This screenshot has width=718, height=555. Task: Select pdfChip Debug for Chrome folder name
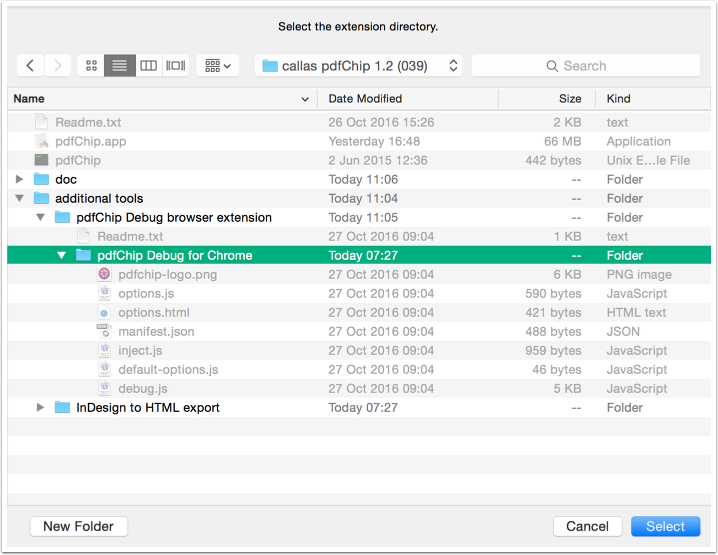175,256
